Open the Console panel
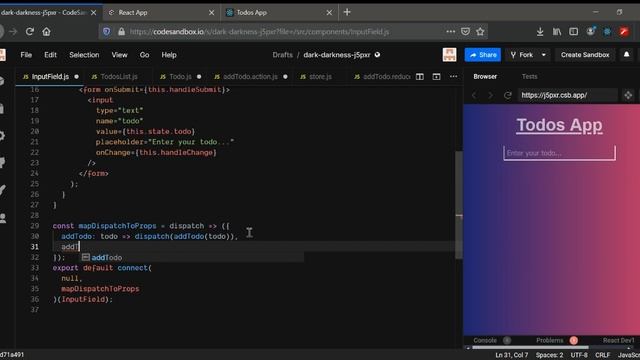The height and width of the screenshot is (360, 640). click(485, 340)
